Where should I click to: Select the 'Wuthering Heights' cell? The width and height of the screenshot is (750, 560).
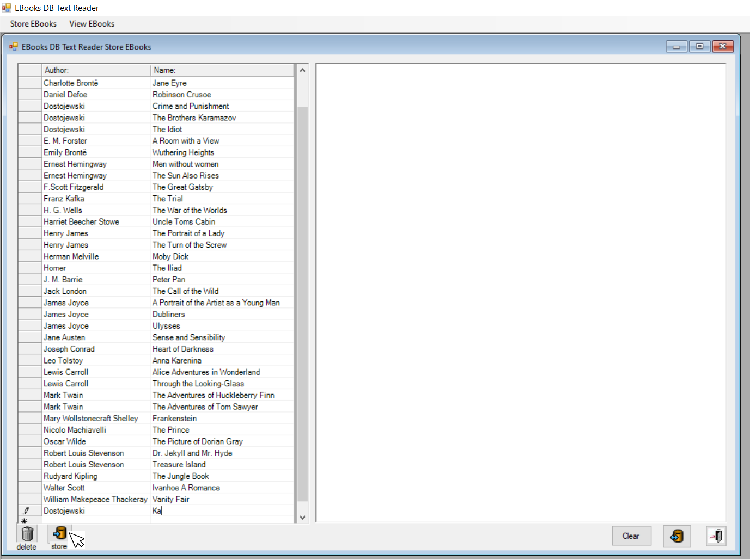[222, 152]
